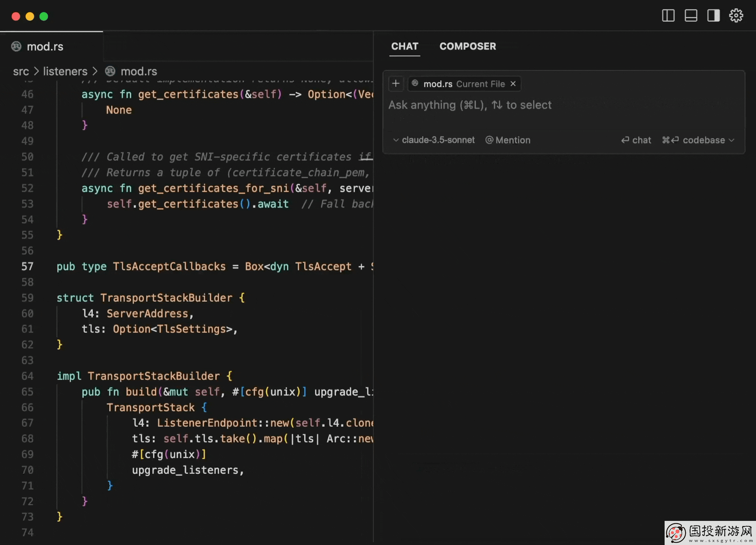756x545 pixels.
Task: Click the Rust icon in the breadcrumb
Action: click(x=110, y=71)
